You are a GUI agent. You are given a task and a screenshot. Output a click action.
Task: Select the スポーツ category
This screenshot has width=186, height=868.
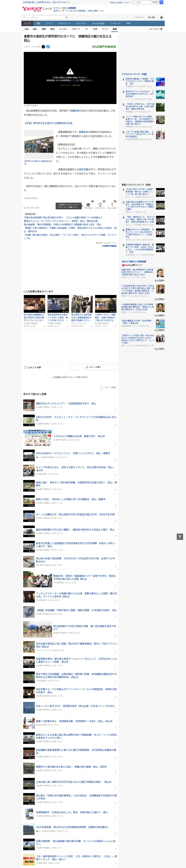click(x=76, y=29)
